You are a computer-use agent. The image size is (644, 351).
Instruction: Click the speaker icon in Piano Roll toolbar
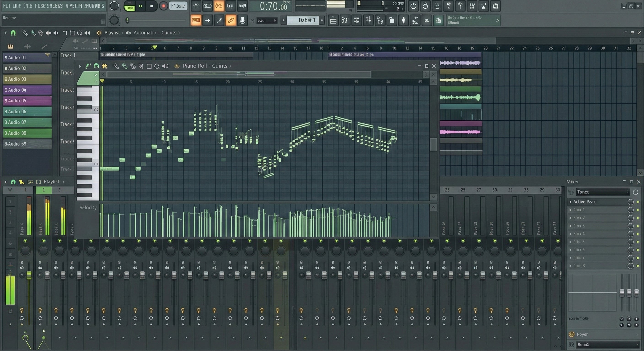pos(165,66)
